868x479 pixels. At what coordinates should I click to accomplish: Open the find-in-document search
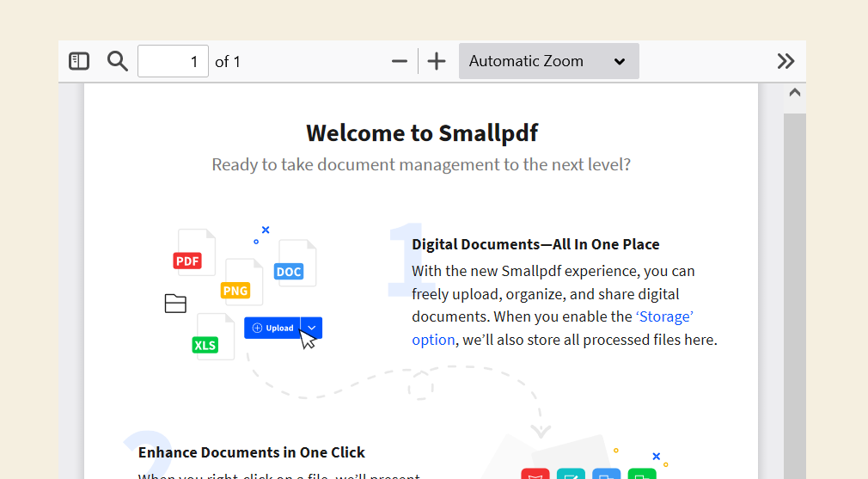(x=117, y=61)
